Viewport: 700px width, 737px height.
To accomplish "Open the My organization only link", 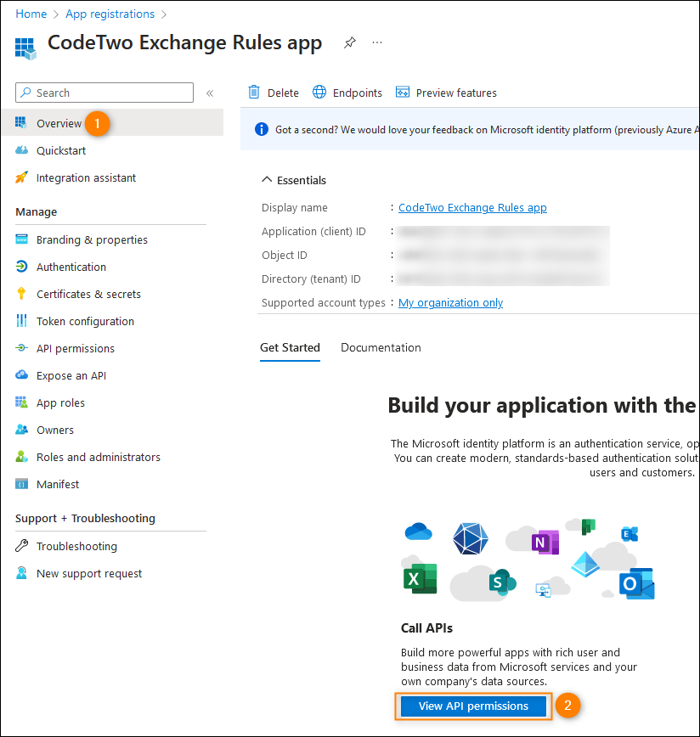I will pos(450,303).
